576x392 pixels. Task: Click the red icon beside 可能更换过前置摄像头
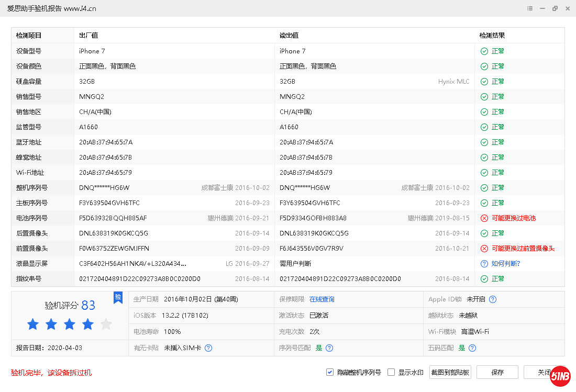[x=484, y=248]
